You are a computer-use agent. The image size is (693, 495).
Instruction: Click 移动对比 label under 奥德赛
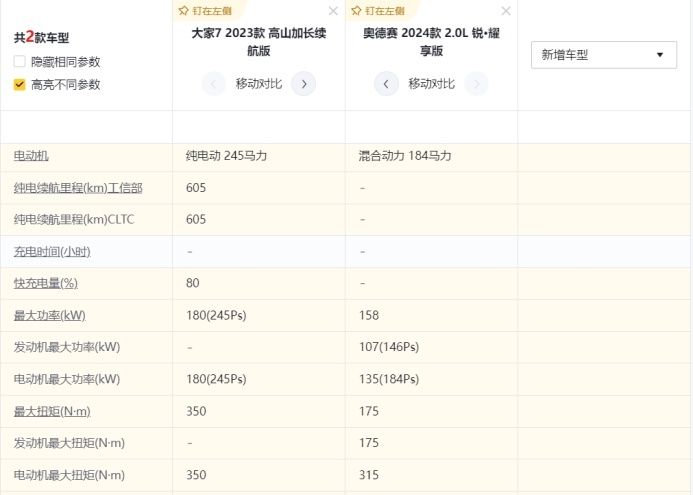[x=431, y=84]
